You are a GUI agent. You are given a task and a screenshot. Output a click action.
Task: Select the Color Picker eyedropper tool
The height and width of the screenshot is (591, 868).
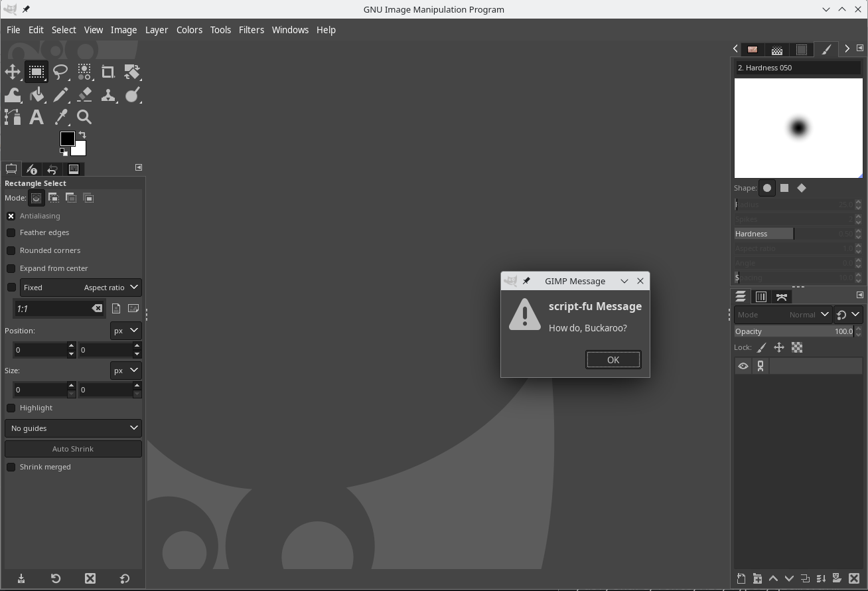click(60, 118)
